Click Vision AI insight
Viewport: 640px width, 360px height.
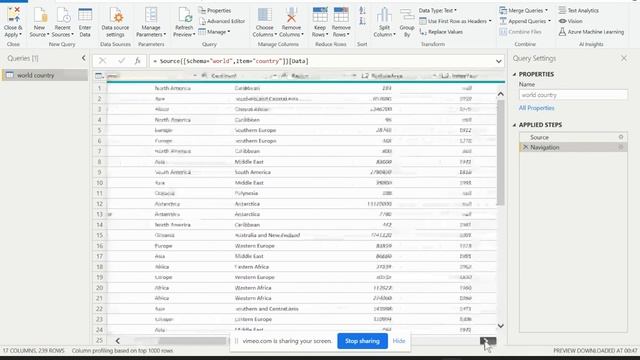[x=571, y=21]
